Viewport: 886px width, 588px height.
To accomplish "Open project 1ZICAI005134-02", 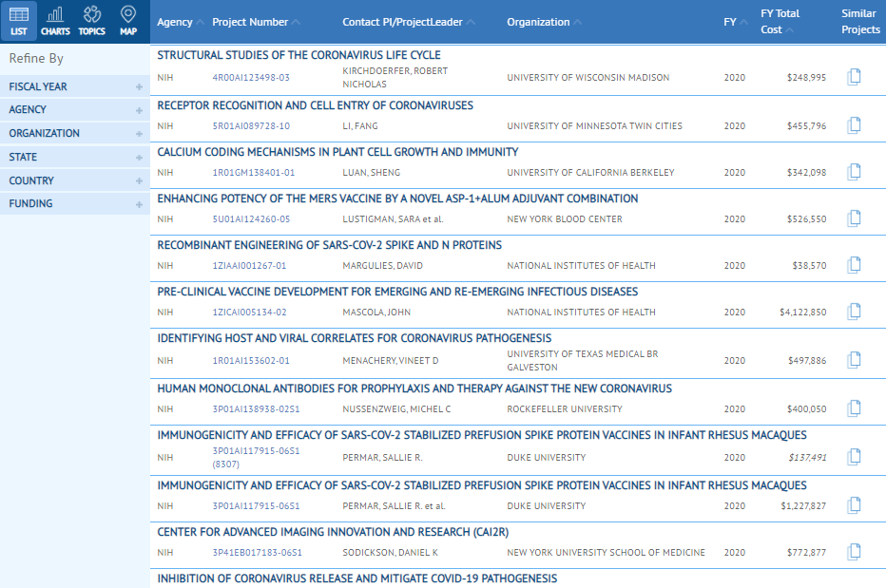I will pos(249,312).
